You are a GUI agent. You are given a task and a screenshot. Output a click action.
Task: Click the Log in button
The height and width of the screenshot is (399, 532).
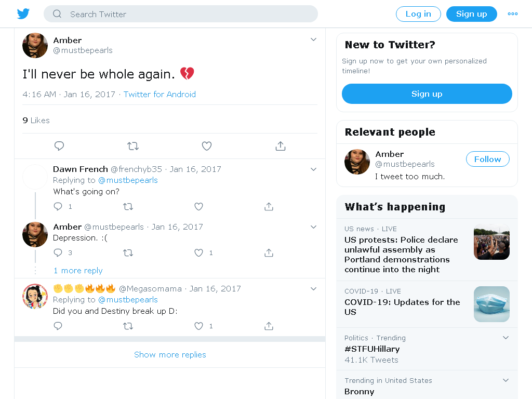(418, 14)
